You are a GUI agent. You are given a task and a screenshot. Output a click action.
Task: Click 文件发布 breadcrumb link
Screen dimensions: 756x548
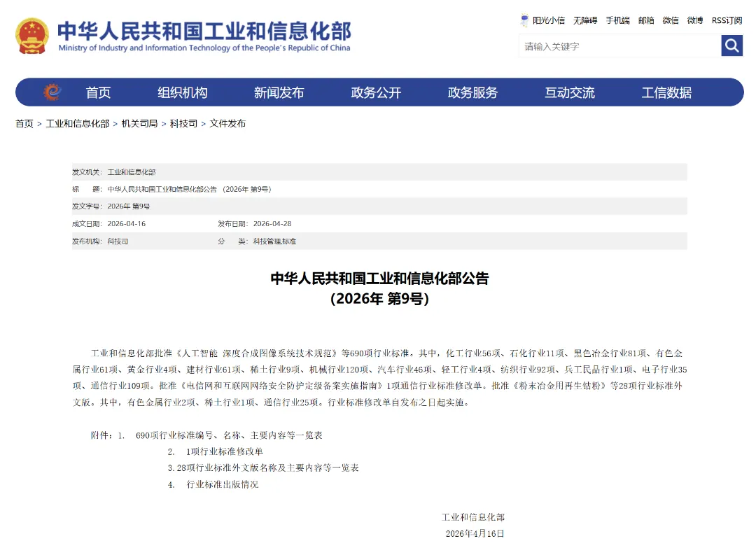coord(227,124)
